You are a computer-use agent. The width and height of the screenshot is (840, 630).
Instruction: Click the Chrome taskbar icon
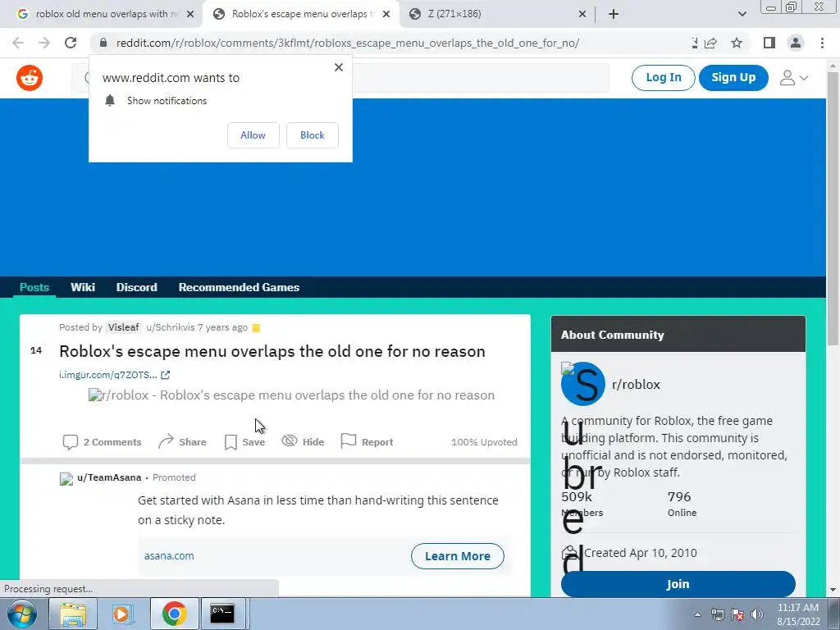[x=174, y=614]
